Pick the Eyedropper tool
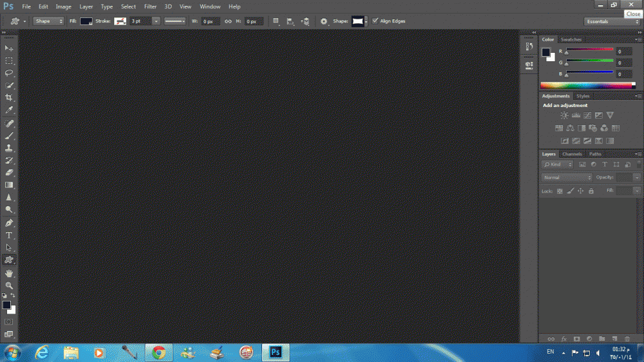 9,110
